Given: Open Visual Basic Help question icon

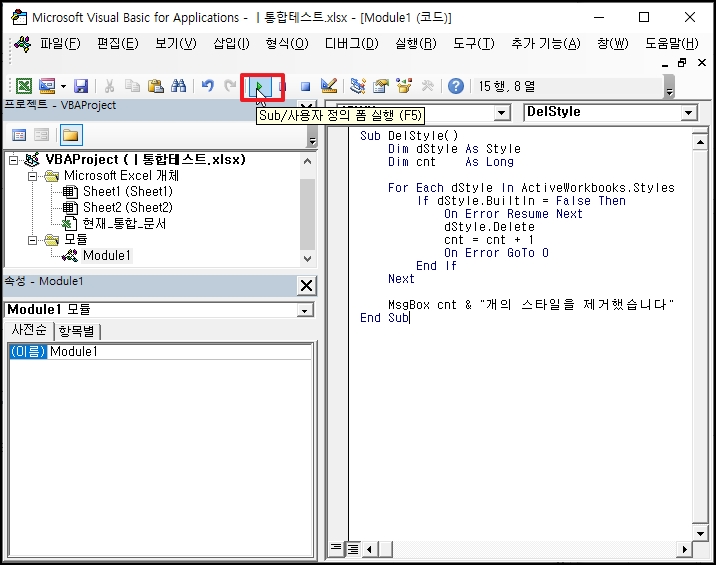Looking at the screenshot, I should click(x=456, y=86).
